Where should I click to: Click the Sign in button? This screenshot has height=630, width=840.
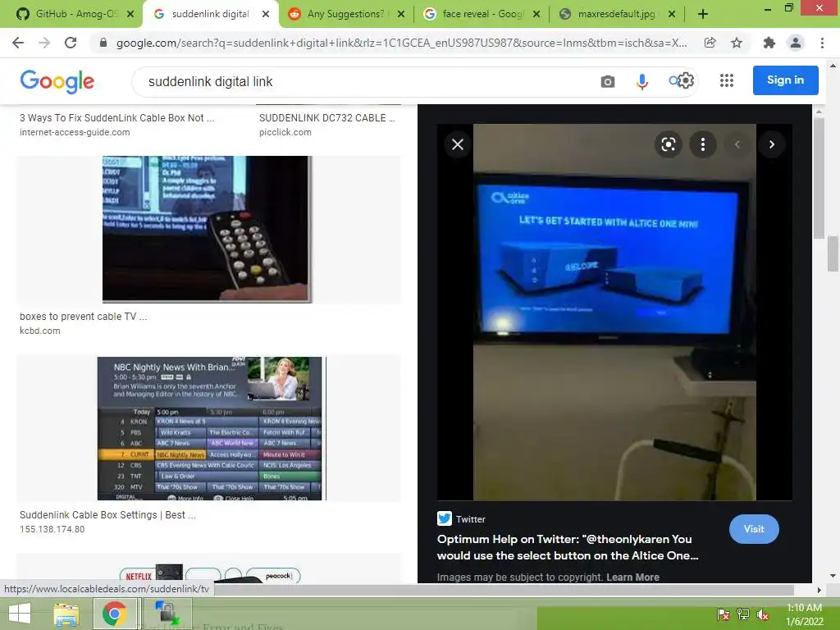[785, 80]
